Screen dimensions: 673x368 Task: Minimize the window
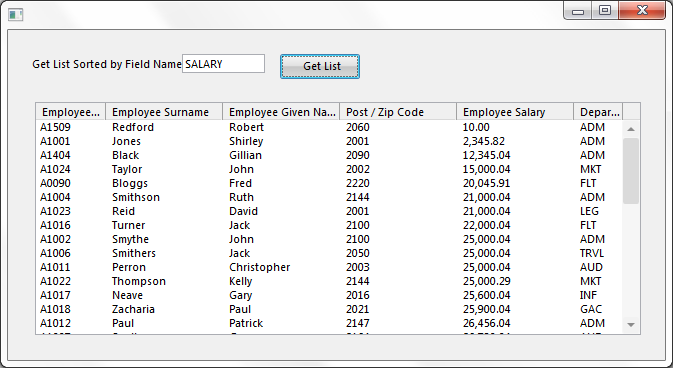pyautogui.click(x=578, y=11)
